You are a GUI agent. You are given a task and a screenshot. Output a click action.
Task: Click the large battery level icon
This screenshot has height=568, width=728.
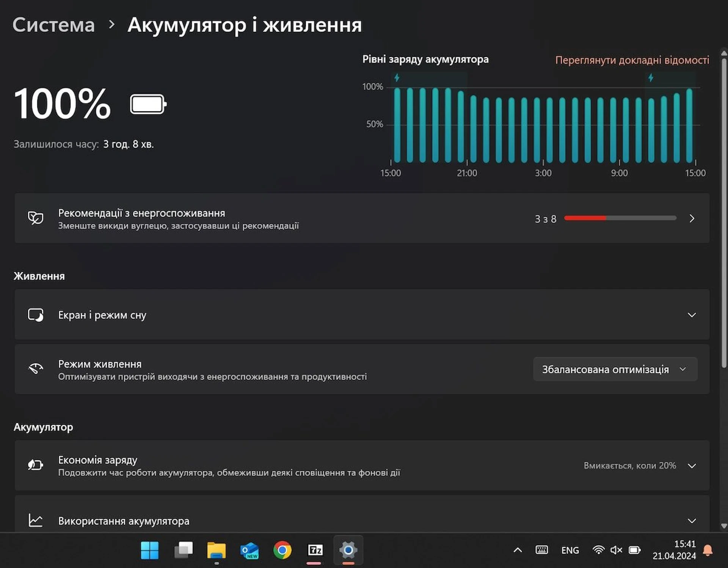(148, 104)
